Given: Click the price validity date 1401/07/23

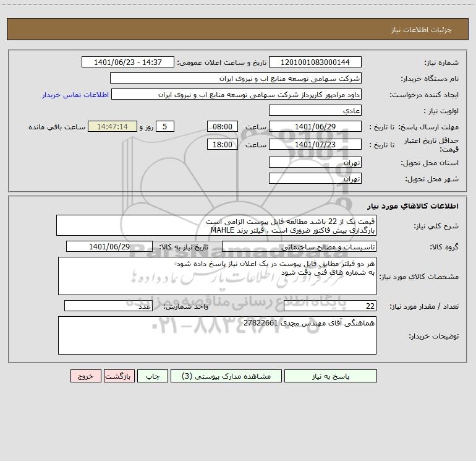Looking at the screenshot, I should 315,144.
